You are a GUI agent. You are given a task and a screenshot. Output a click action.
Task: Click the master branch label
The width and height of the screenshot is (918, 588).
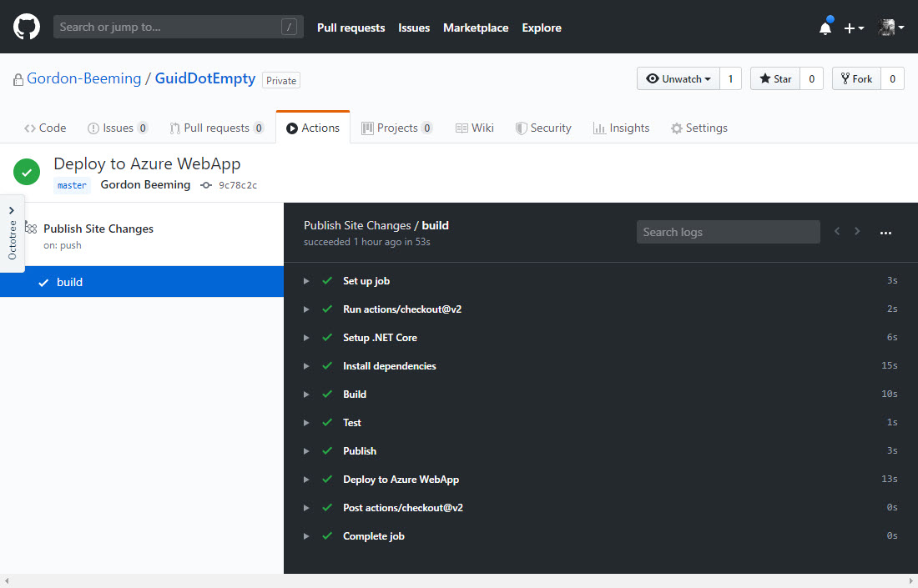click(x=72, y=185)
